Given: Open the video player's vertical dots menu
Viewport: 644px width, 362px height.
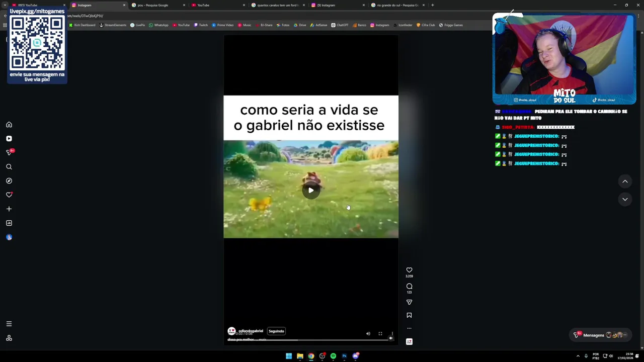Looking at the screenshot, I should click(392, 334).
